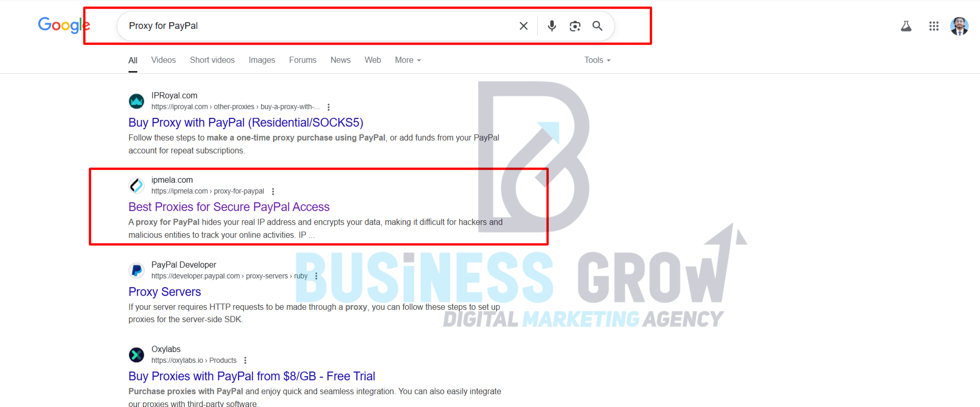
Task: Click the iproyal.com breadcrumb URL
Action: (x=235, y=107)
